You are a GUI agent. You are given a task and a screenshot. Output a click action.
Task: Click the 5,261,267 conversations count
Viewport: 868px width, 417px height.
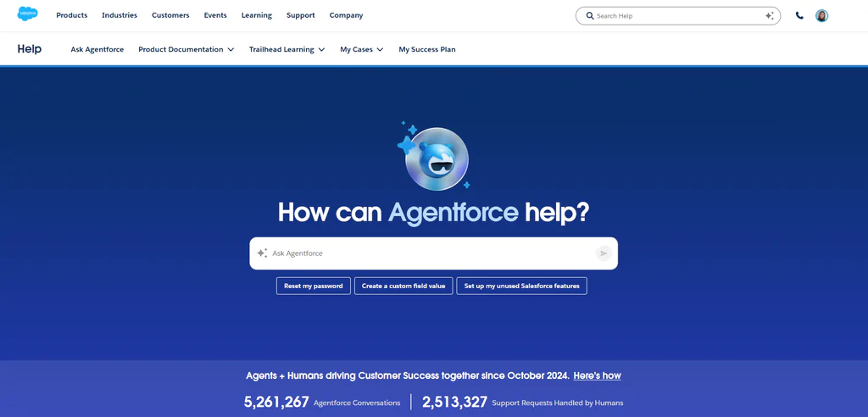pos(276,402)
